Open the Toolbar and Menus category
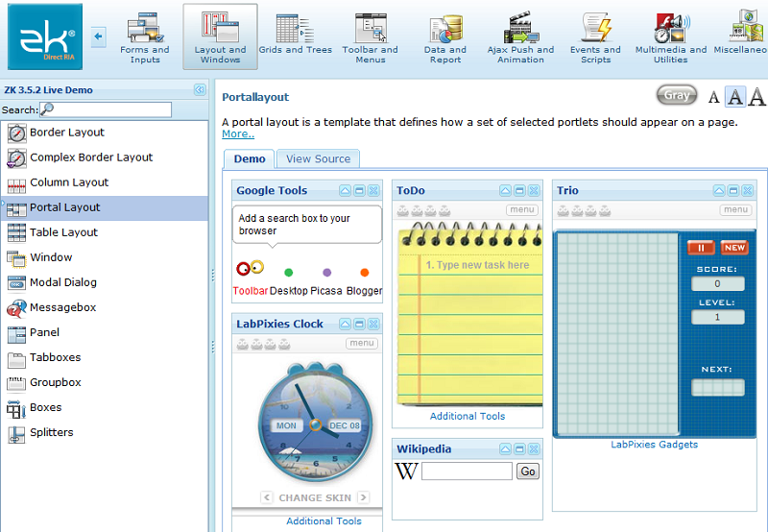Image resolution: width=768 pixels, height=532 pixels. 371,37
